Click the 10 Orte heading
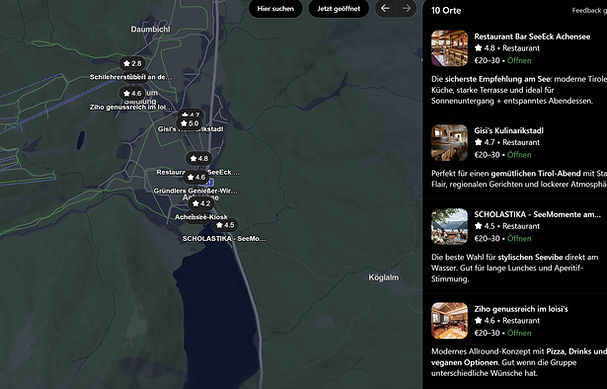Image resolution: width=607 pixels, height=389 pixels. point(446,10)
